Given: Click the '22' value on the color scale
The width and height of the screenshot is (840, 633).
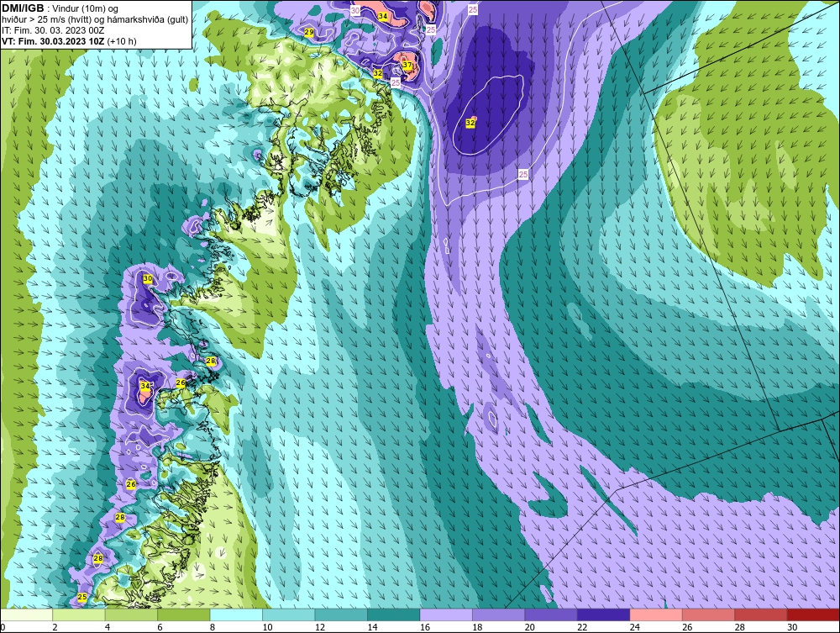Looking at the screenshot, I should pyautogui.click(x=582, y=627).
